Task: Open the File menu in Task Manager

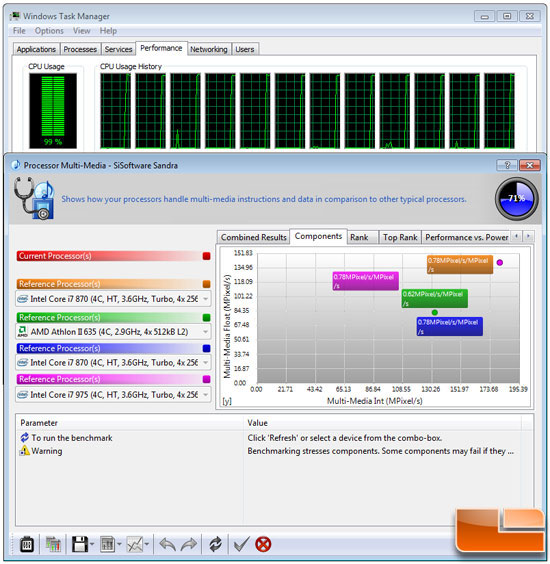Action: click(19, 31)
